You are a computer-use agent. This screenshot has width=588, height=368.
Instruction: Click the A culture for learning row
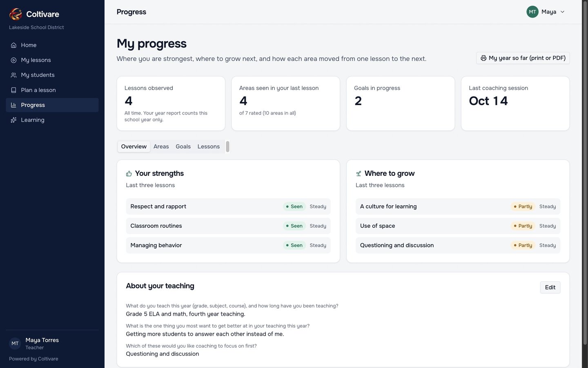(x=458, y=206)
